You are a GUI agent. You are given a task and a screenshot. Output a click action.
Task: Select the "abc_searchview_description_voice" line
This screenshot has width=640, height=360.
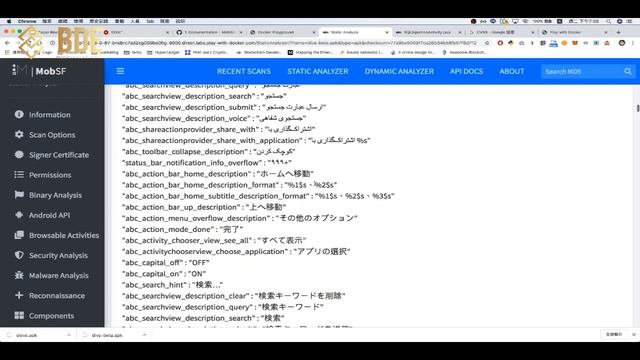coord(213,118)
